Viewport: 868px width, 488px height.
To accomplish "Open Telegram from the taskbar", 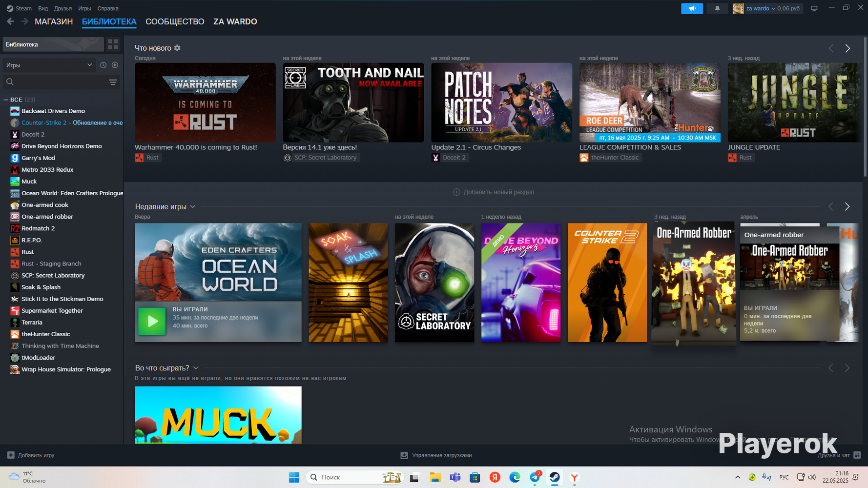I will (x=535, y=477).
